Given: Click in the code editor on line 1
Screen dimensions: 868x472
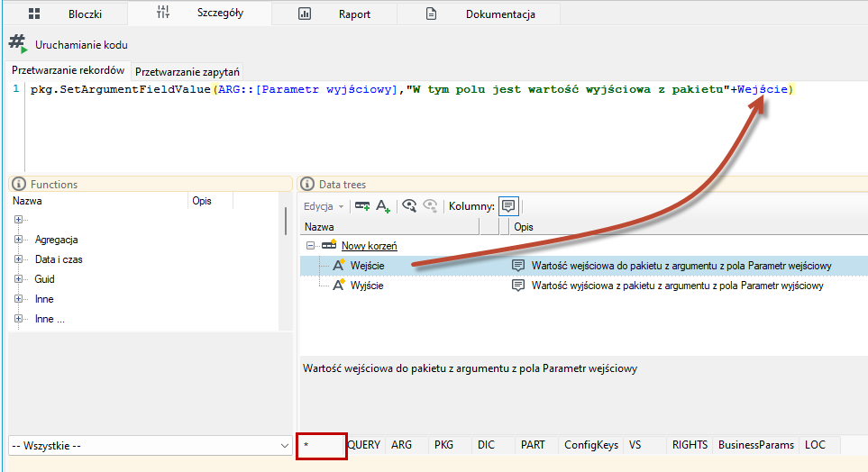Looking at the screenshot, I should click(412, 89).
